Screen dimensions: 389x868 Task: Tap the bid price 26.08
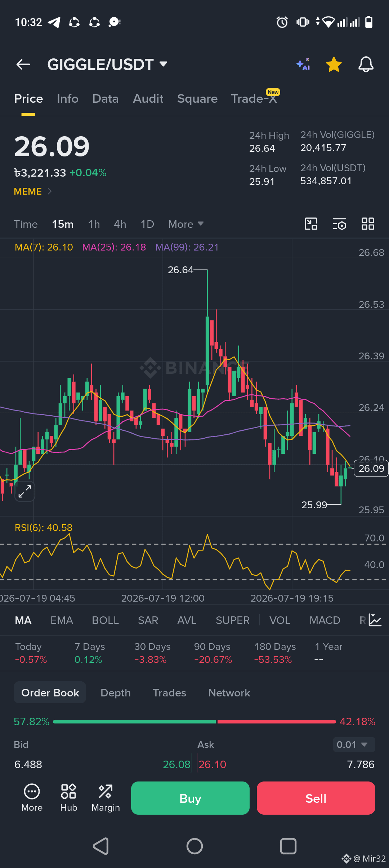tap(176, 765)
